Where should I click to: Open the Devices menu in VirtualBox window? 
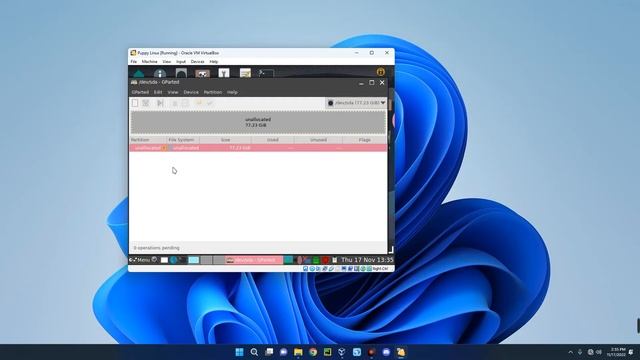pyautogui.click(x=198, y=62)
